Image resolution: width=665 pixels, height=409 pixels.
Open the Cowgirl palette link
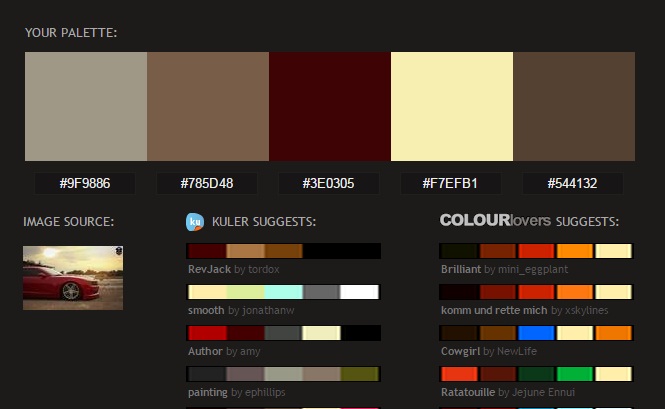[461, 351]
